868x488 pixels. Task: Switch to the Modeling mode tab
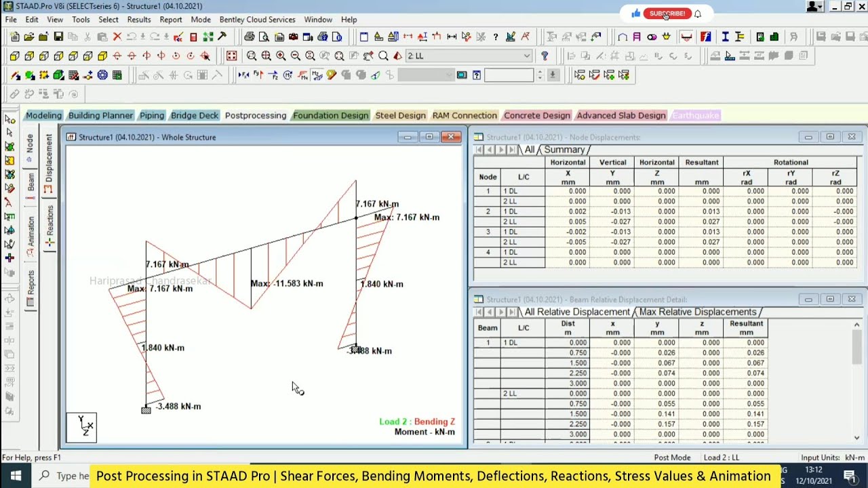pyautogui.click(x=43, y=115)
